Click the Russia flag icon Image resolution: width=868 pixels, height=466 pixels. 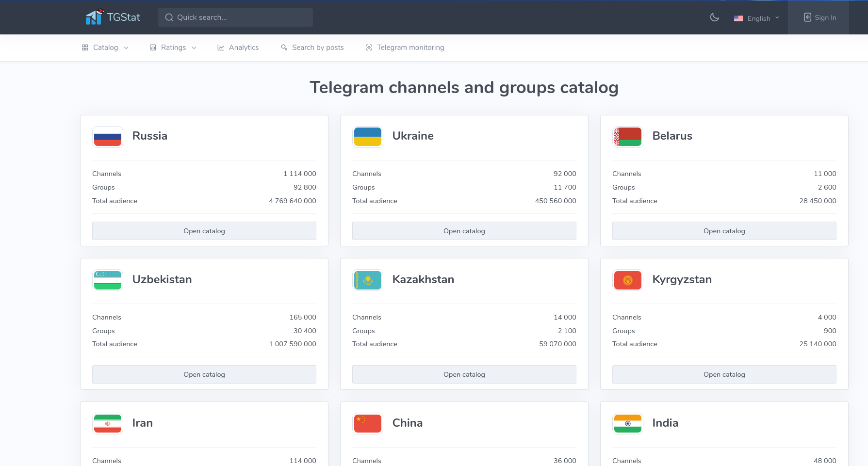coord(107,137)
